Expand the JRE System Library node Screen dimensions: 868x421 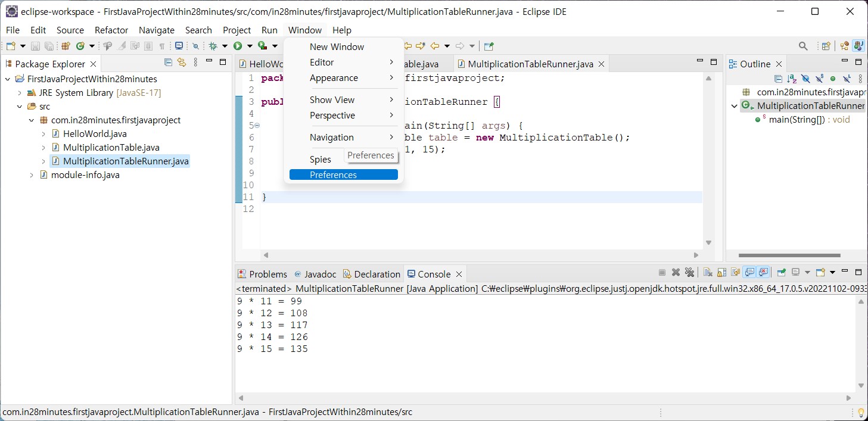[20, 93]
